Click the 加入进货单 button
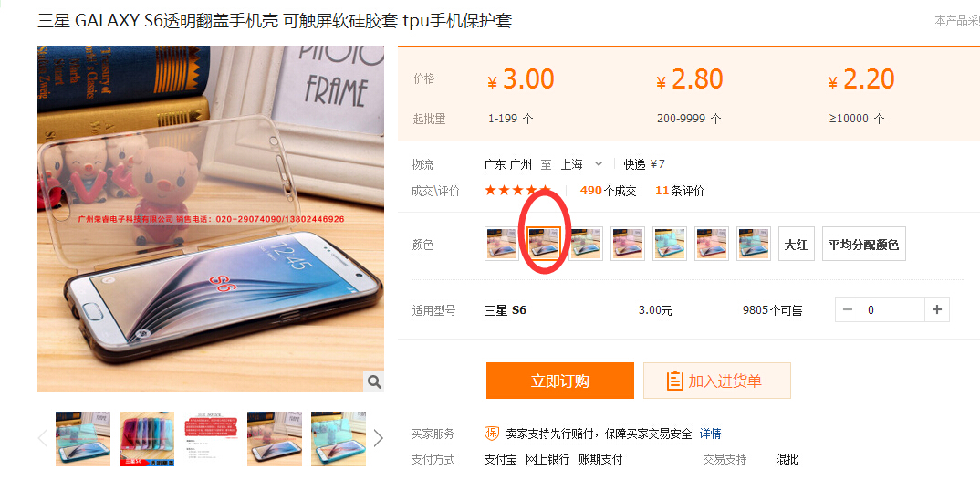 click(717, 381)
